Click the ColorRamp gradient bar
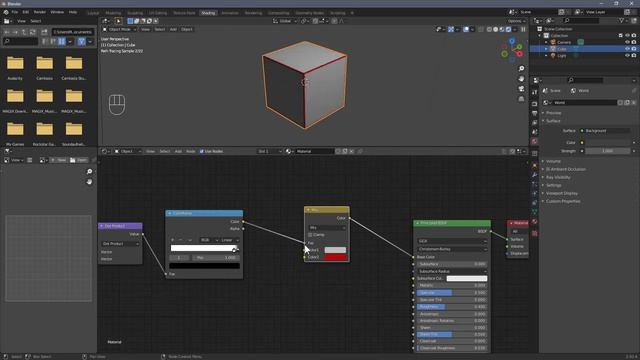Image resolution: width=640 pixels, height=360 pixels. (x=204, y=248)
